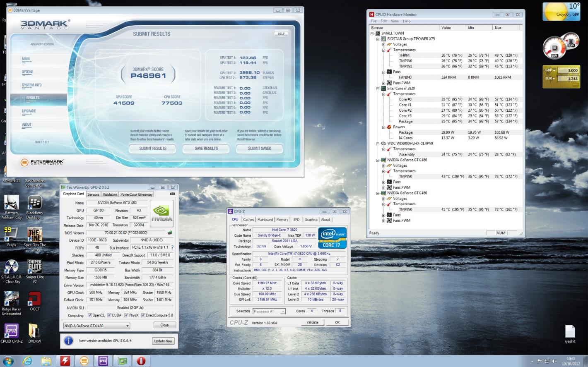
Task: Click the OK button in CPU-Z
Action: pos(337,322)
